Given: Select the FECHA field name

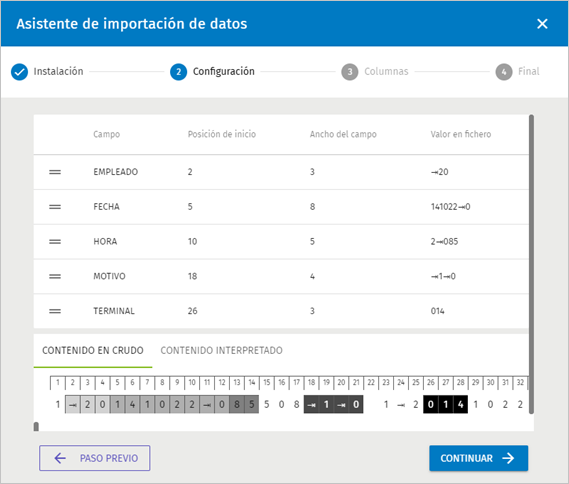Looking at the screenshot, I should (x=106, y=207).
